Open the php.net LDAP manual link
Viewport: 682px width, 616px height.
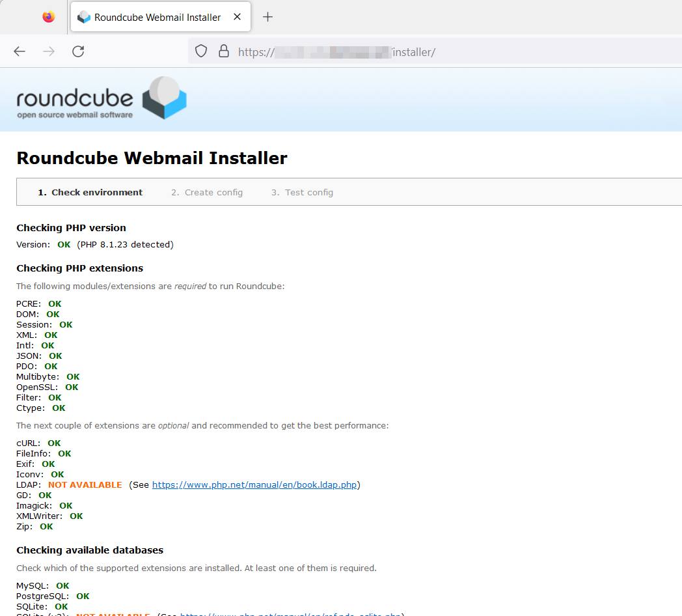(x=254, y=485)
